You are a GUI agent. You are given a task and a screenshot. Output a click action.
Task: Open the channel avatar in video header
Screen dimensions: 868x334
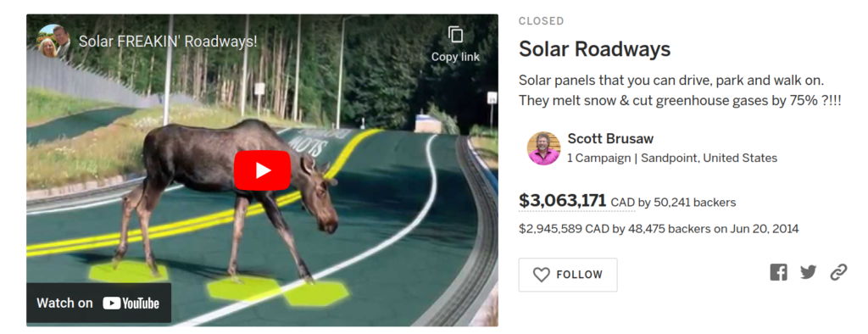[x=53, y=41]
